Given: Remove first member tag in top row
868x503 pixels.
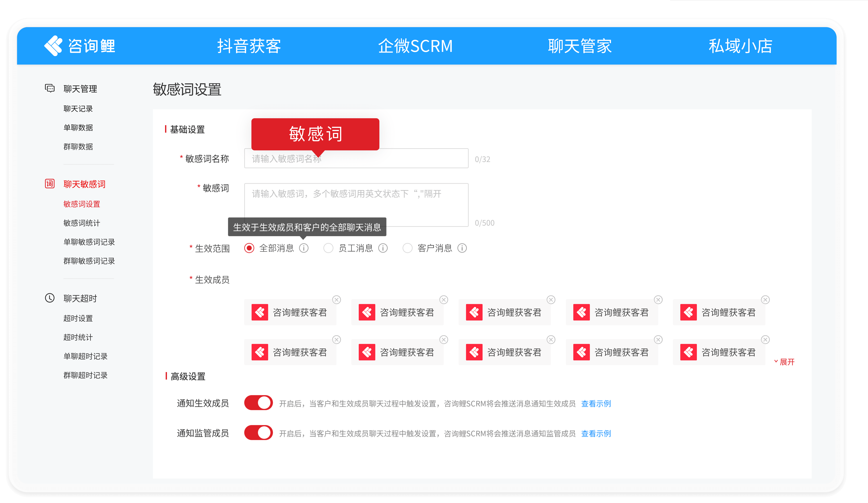Looking at the screenshot, I should (x=336, y=300).
